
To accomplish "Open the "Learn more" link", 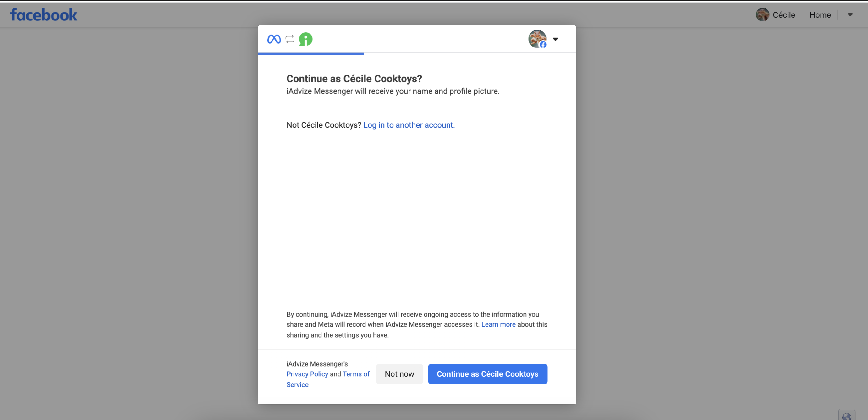I will click(x=498, y=324).
